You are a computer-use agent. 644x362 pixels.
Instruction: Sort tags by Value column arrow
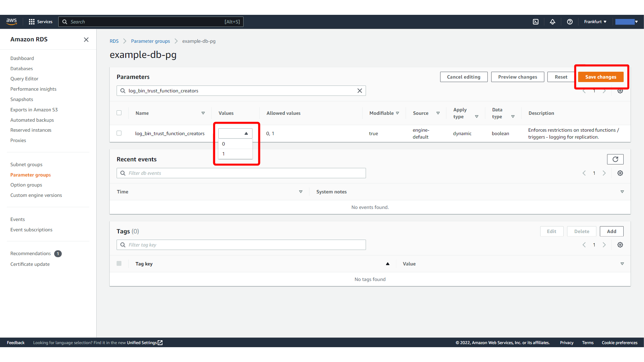pyautogui.click(x=622, y=264)
